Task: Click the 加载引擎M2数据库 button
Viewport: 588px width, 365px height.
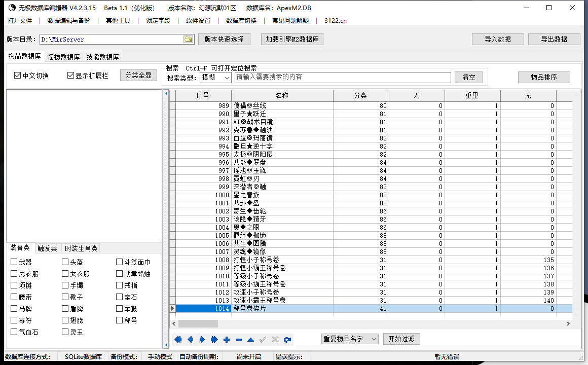Action: pos(292,40)
